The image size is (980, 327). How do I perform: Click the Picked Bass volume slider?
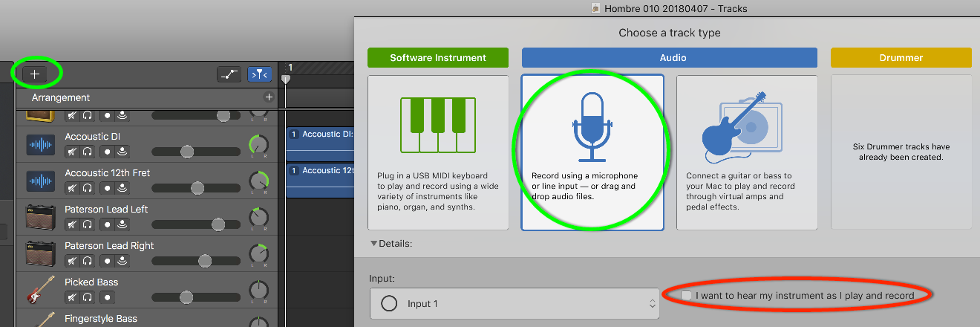pyautogui.click(x=196, y=297)
